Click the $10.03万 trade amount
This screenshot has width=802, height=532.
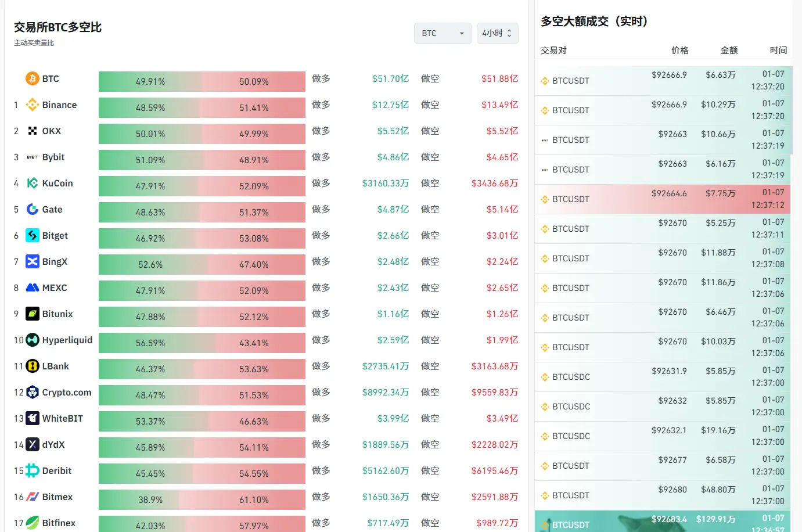click(x=718, y=342)
